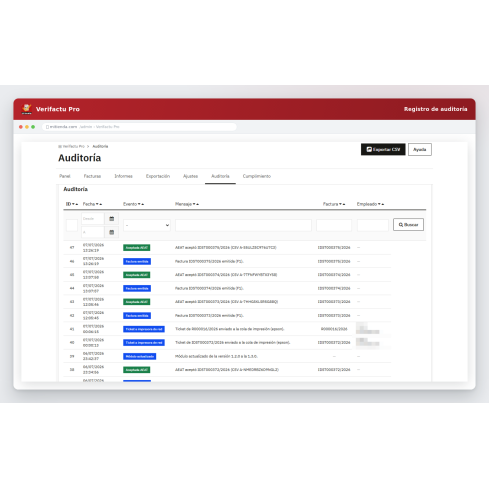Click the 'Registro de auditoría' header title

click(435, 109)
